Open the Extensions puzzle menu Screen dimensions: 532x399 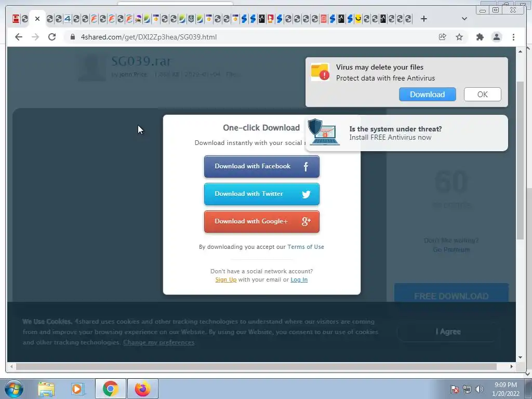[x=480, y=37]
